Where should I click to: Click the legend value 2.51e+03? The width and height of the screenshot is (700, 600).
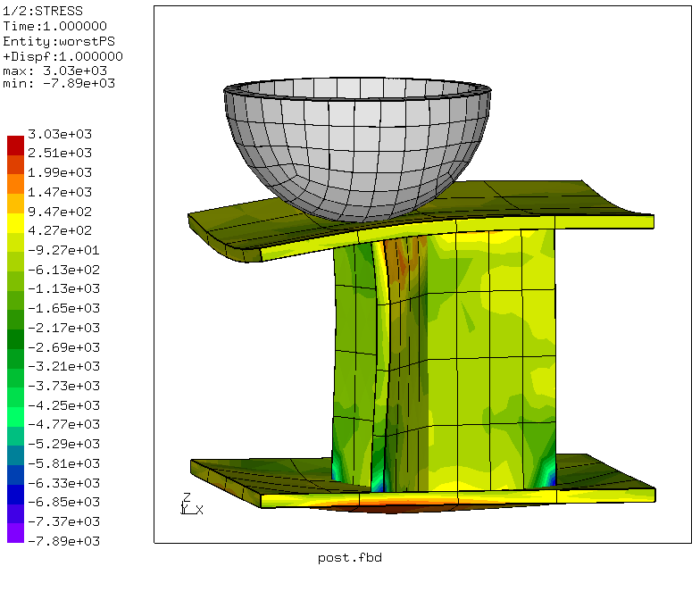60,154
